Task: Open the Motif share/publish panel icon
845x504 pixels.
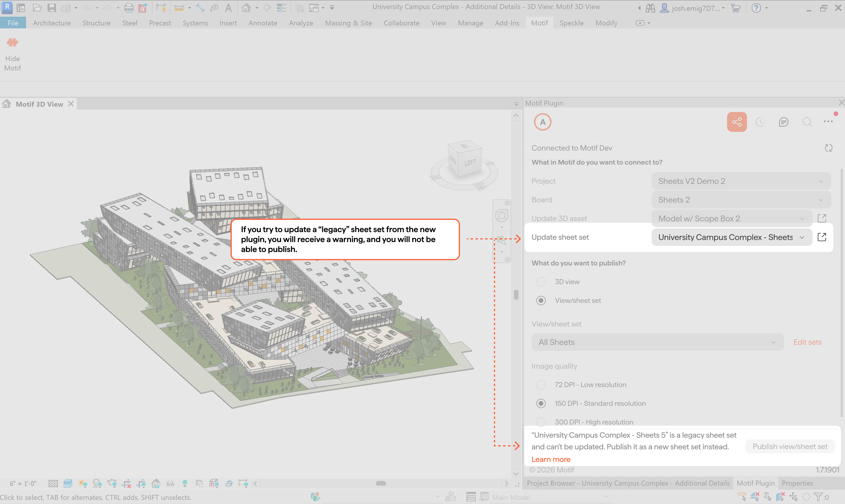Action: (x=736, y=122)
